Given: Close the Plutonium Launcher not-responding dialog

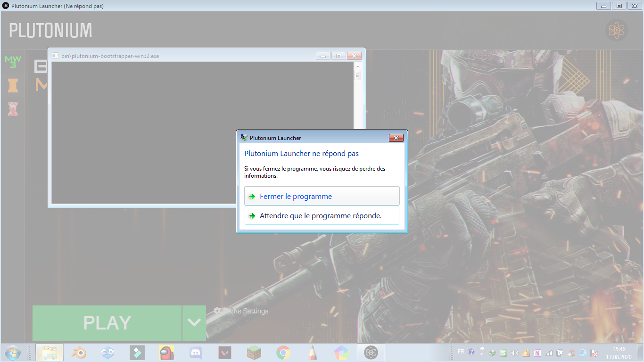Looking at the screenshot, I should 396,138.
